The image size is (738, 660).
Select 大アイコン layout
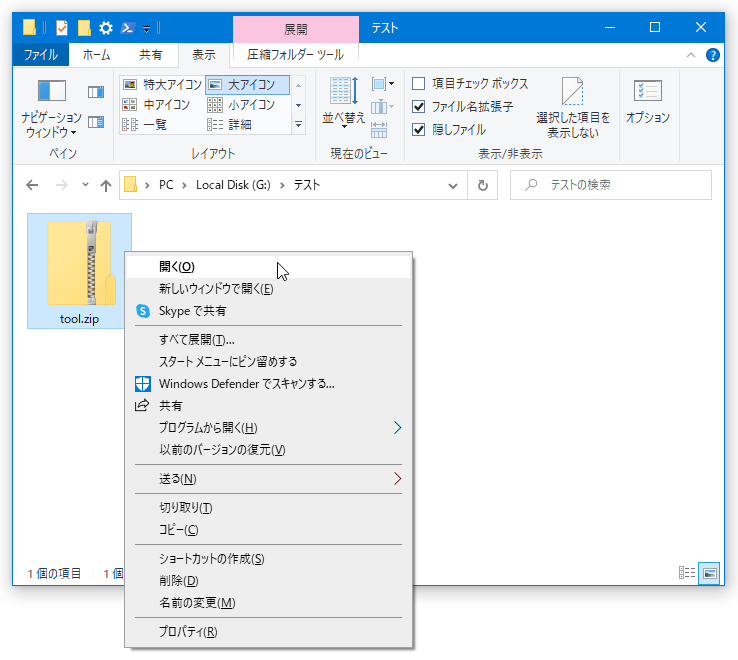pyautogui.click(x=248, y=85)
